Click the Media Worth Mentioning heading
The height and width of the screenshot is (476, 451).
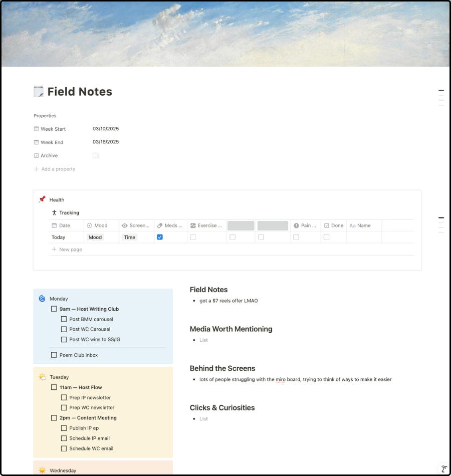231,329
